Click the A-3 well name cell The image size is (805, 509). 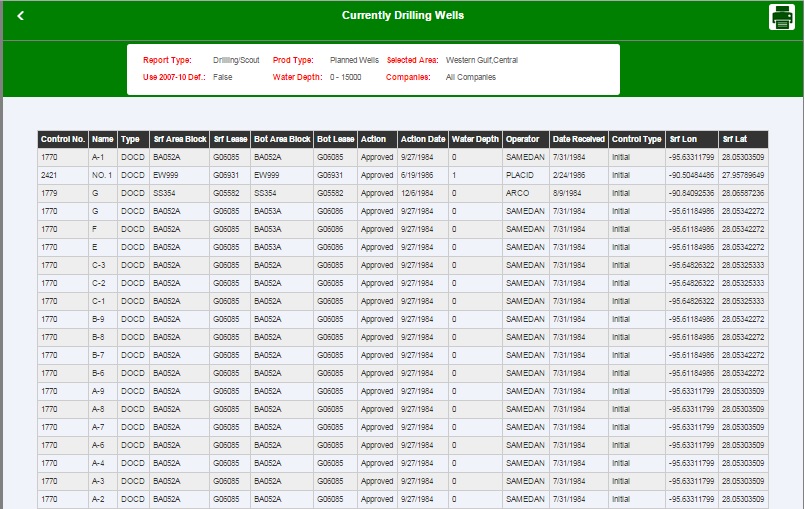pyautogui.click(x=103, y=481)
